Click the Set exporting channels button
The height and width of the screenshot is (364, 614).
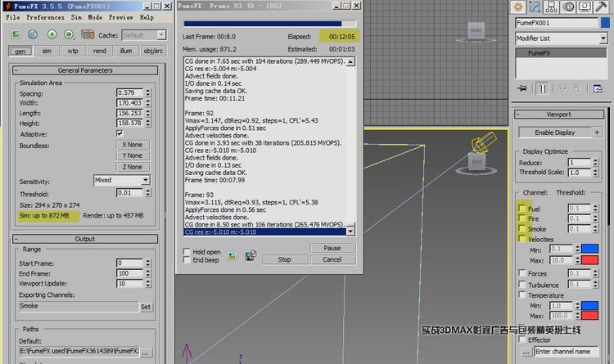(146, 307)
